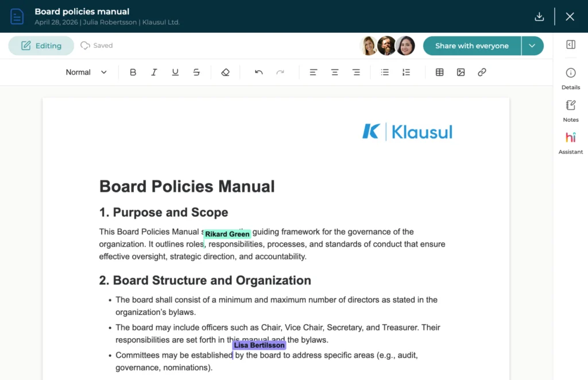
Task: Insert an image using the toolbar
Action: [461, 72]
